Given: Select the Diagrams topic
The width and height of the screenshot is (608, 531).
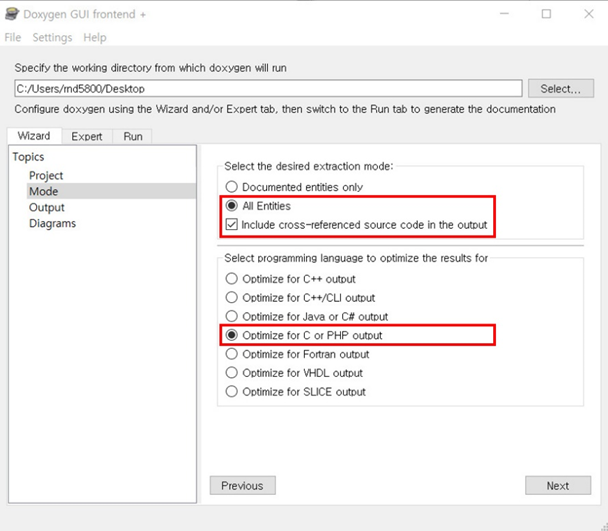Looking at the screenshot, I should 52,223.
